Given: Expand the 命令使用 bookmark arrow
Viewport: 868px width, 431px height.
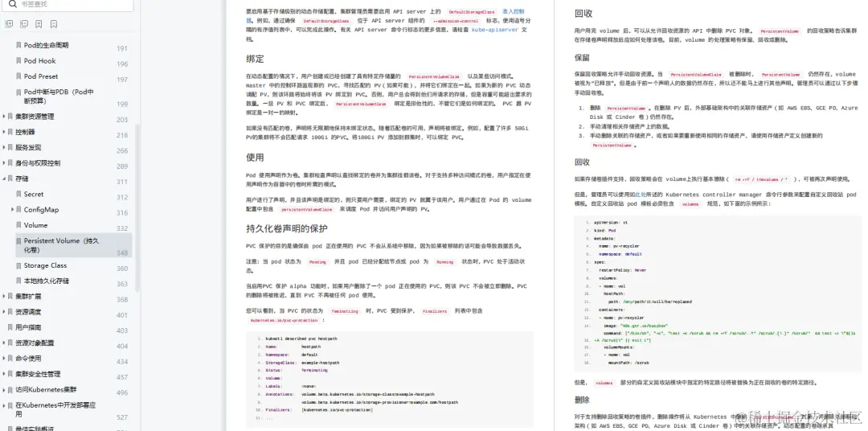Looking at the screenshot, I should coord(4,359).
